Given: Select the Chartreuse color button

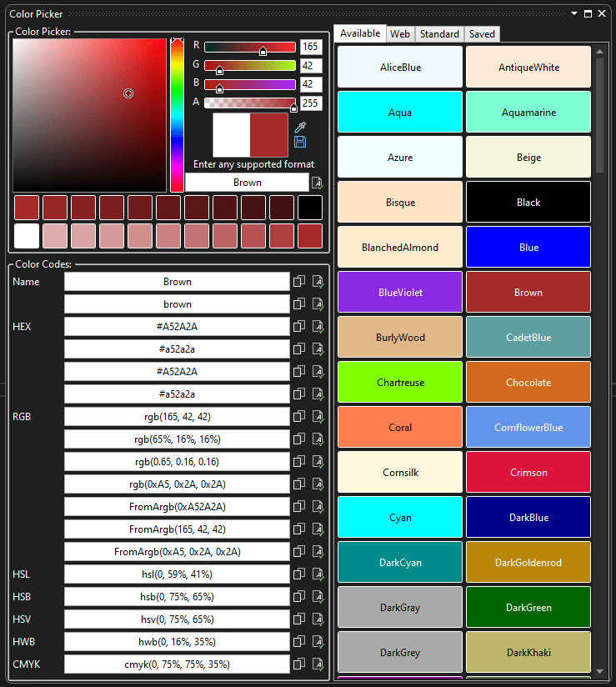Looking at the screenshot, I should tap(400, 383).
